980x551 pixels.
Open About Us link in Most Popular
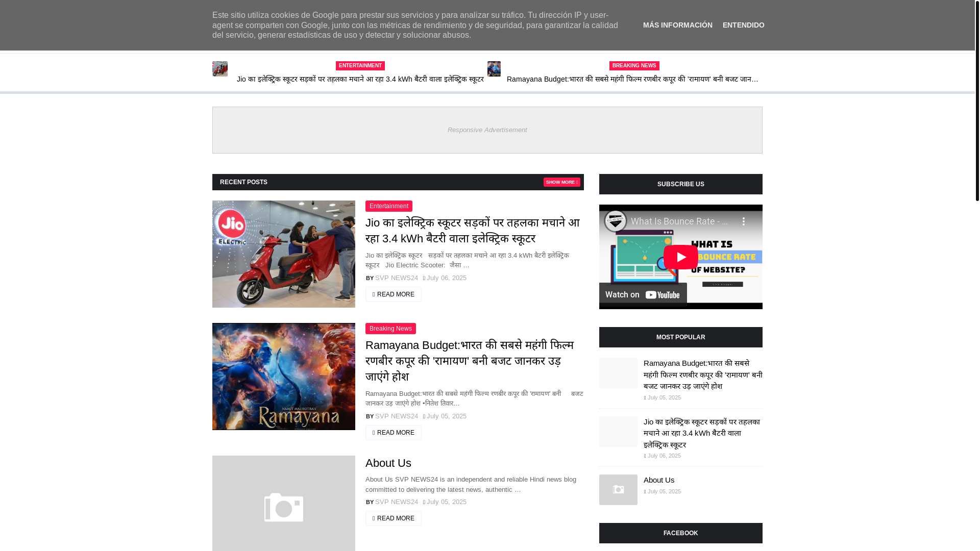point(659,480)
